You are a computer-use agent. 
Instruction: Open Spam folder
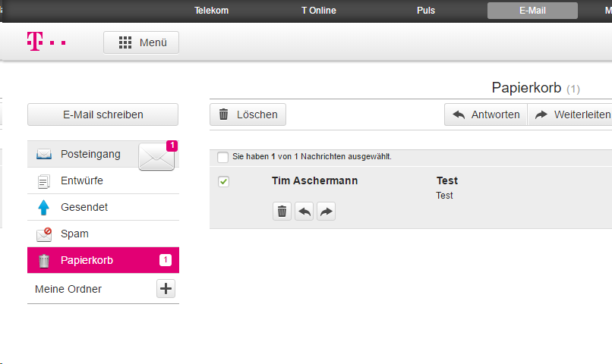(x=74, y=234)
